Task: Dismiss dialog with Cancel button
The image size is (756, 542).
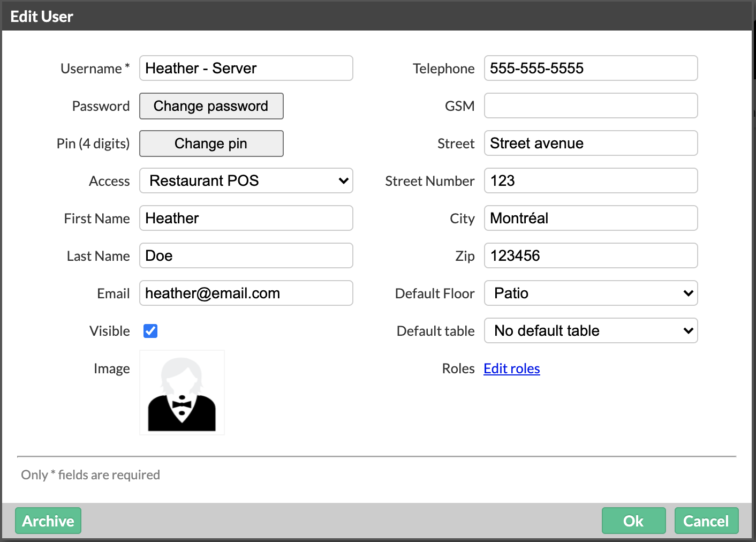Action: point(706,521)
